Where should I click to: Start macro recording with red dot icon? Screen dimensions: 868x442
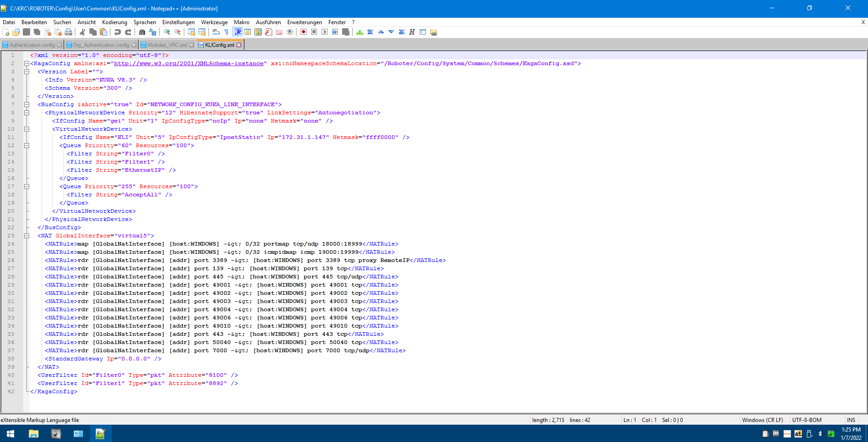(303, 32)
